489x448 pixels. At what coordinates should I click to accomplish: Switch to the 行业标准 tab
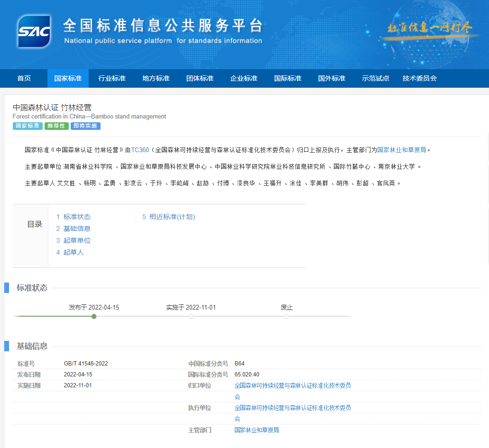click(x=112, y=78)
